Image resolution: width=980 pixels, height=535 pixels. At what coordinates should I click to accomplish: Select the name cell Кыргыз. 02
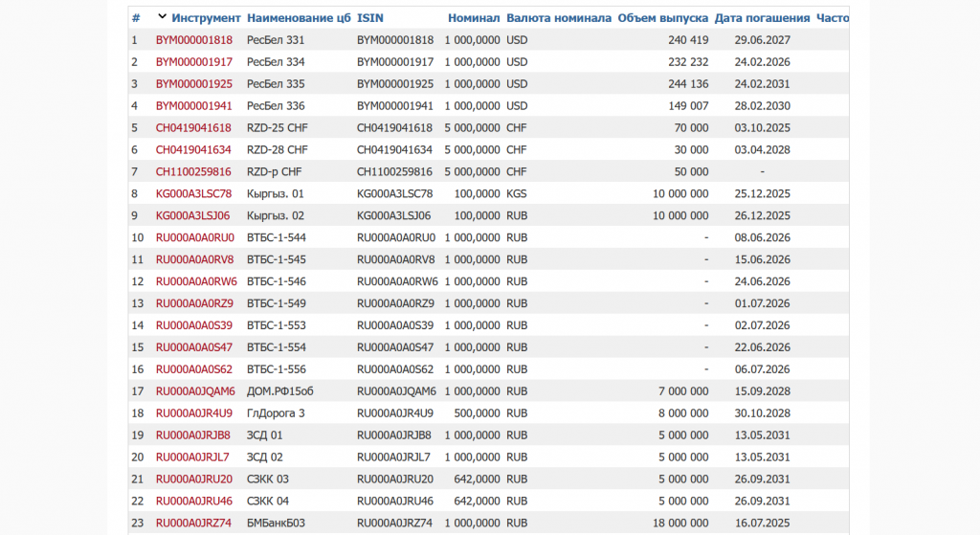(x=276, y=215)
